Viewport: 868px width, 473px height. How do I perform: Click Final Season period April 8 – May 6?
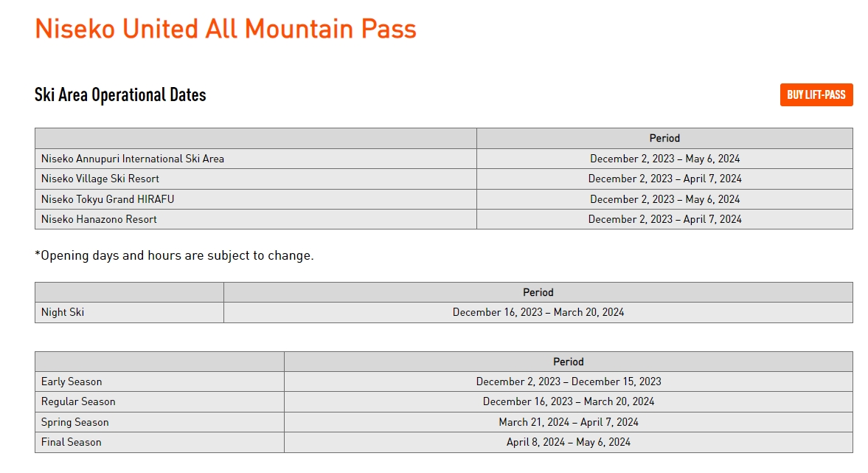(x=569, y=442)
